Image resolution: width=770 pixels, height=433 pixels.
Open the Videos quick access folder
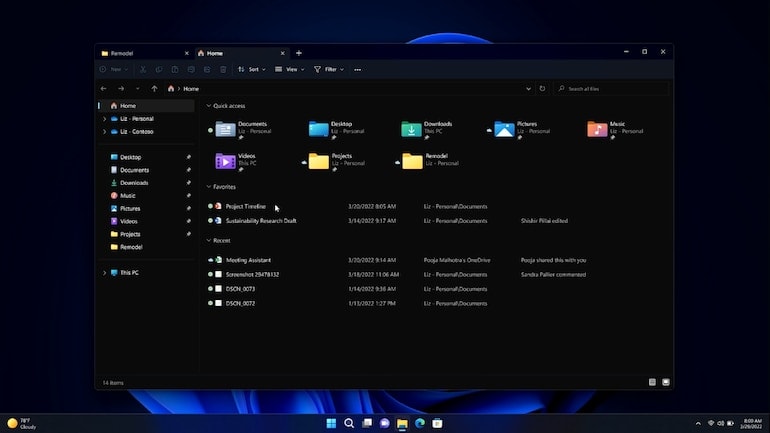click(x=237, y=162)
